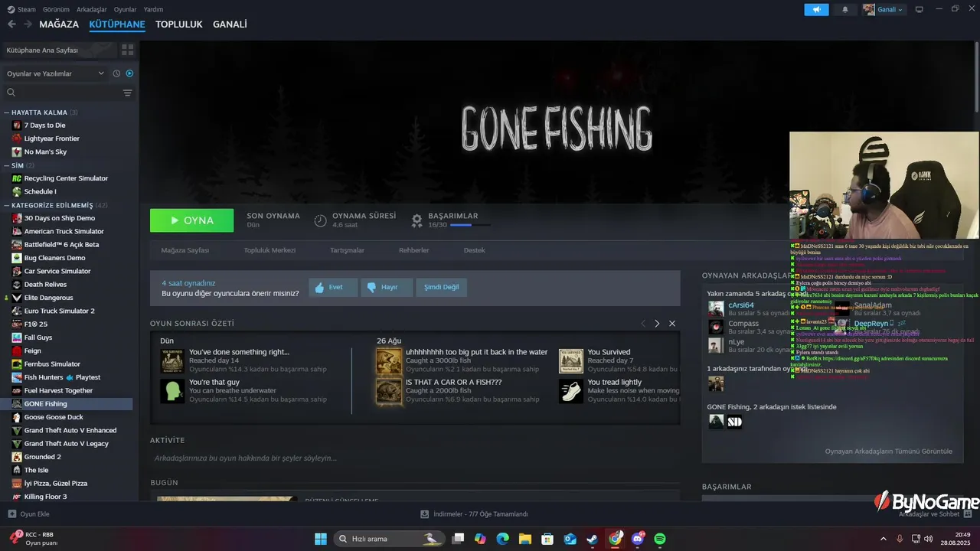Open Tartışmalar link

pyautogui.click(x=347, y=250)
